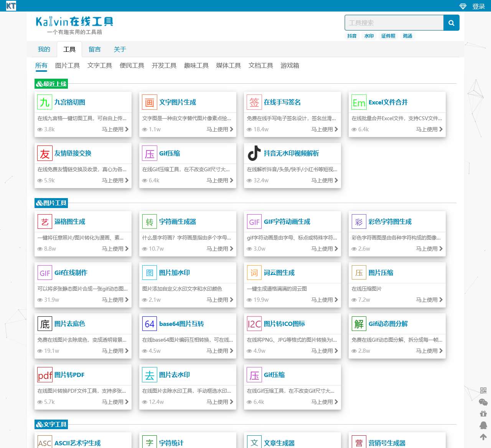Viewport: 491px width, 448px height.
Task: Click the back-to-top arrow icon
Action: click(483, 436)
